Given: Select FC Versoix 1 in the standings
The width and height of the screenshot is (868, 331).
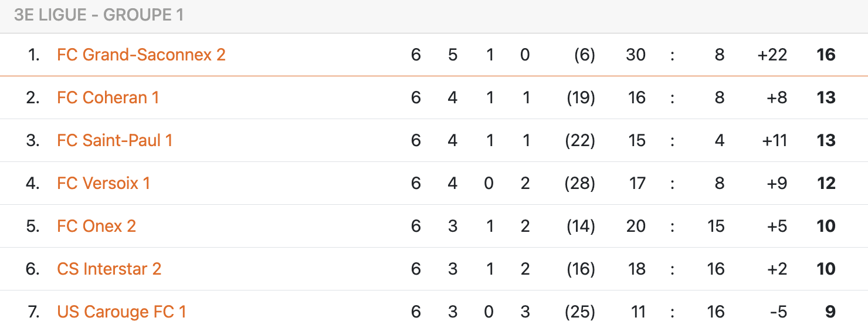Looking at the screenshot, I should click(104, 183).
